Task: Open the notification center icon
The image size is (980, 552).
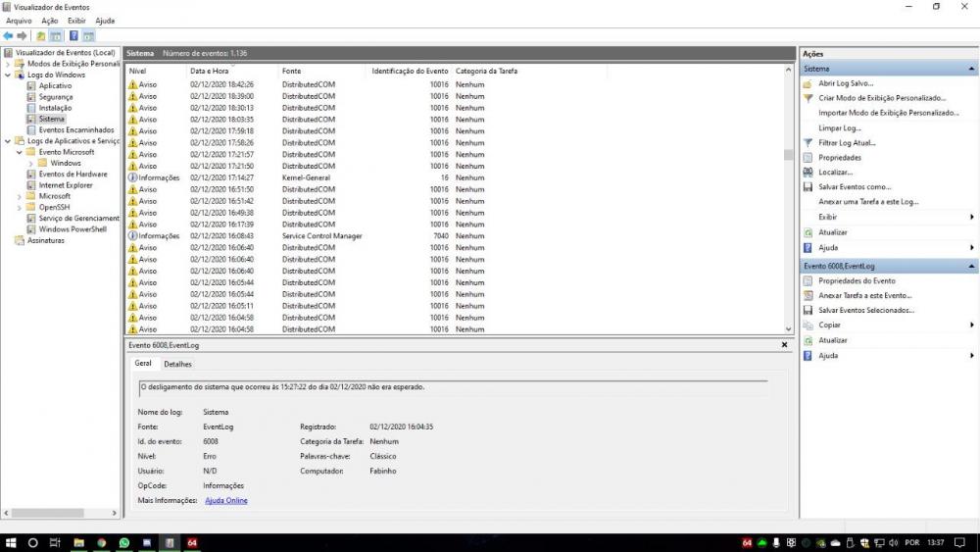Action: coord(960,542)
